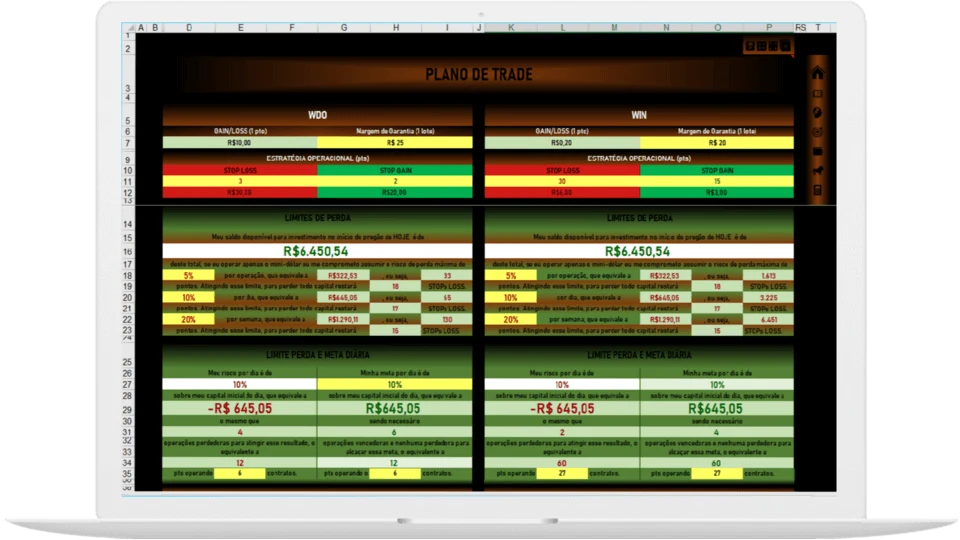Click the select-all corner of the sheet

coord(129,28)
